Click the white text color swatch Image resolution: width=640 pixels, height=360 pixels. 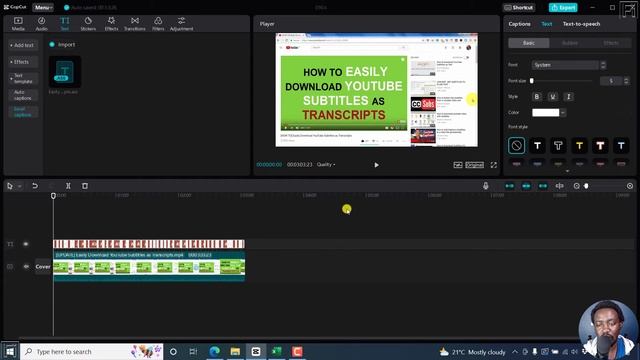click(x=545, y=112)
